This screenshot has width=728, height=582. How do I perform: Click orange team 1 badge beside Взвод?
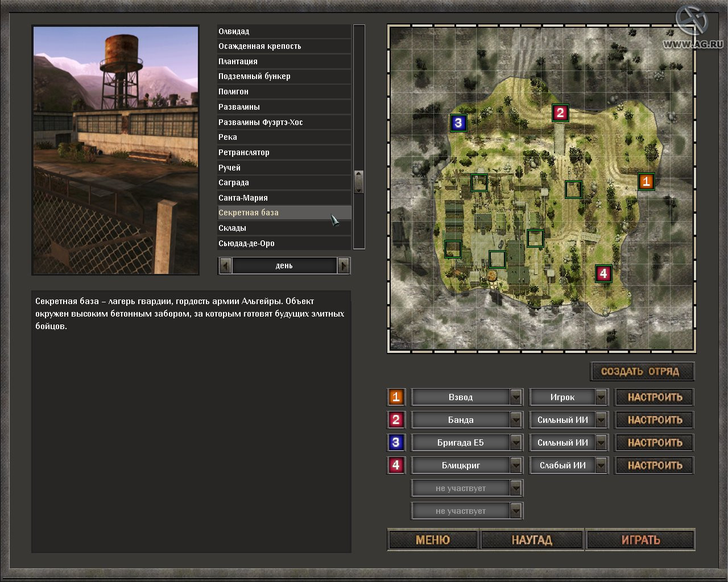coord(396,397)
